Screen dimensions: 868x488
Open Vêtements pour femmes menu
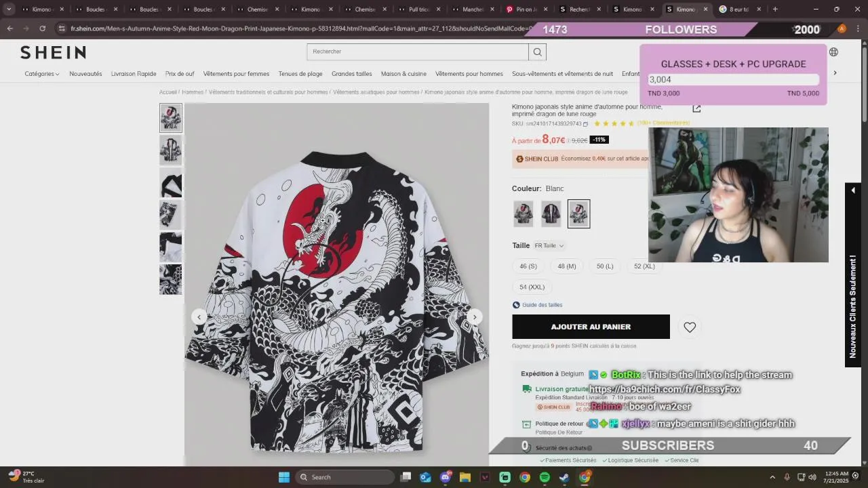tap(236, 74)
